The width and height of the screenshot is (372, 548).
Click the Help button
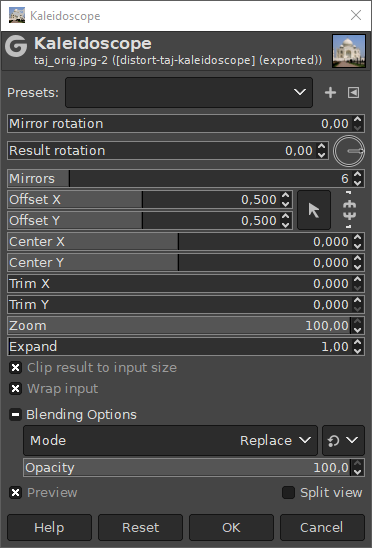coord(49,527)
